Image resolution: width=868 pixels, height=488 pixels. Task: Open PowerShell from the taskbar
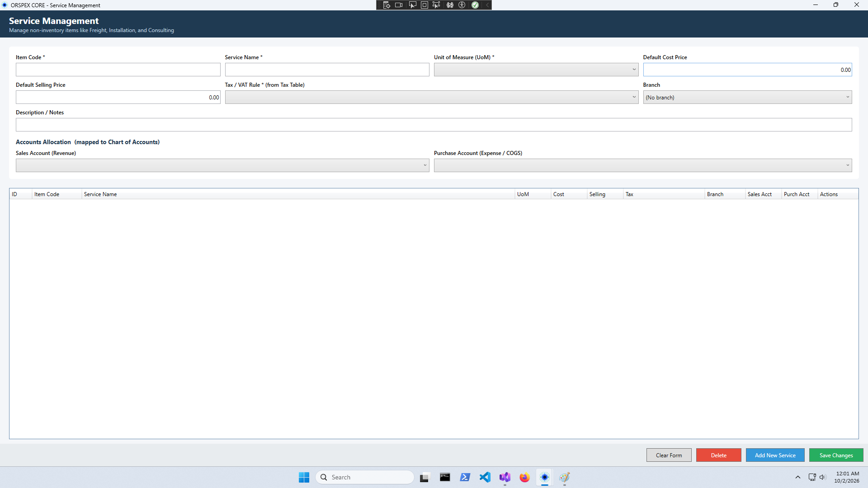pos(465,477)
